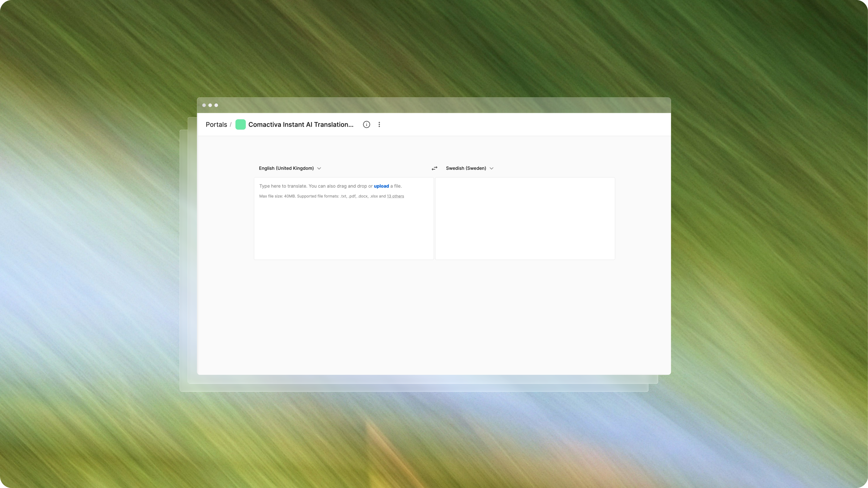868x488 pixels.
Task: Click the green Comactiva portal icon
Action: click(240, 124)
